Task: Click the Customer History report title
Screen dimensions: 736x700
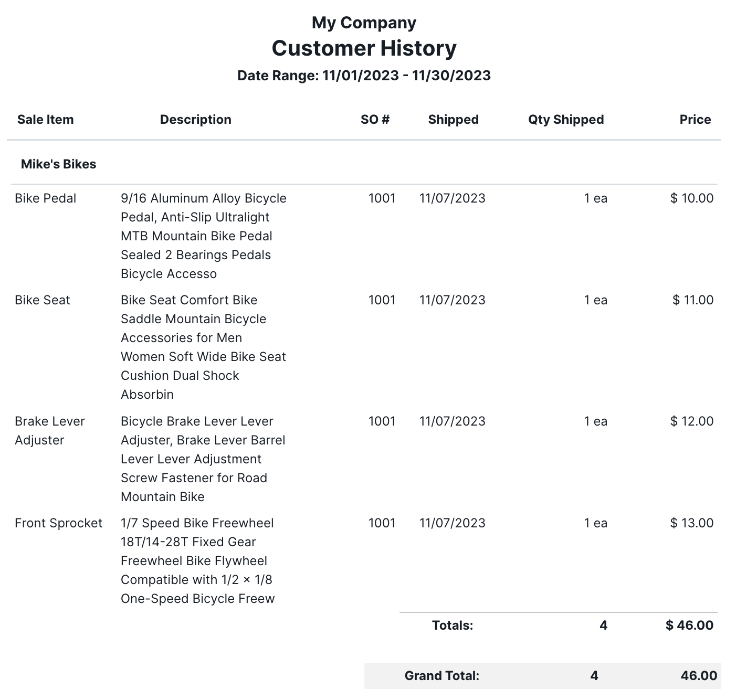Action: [364, 48]
